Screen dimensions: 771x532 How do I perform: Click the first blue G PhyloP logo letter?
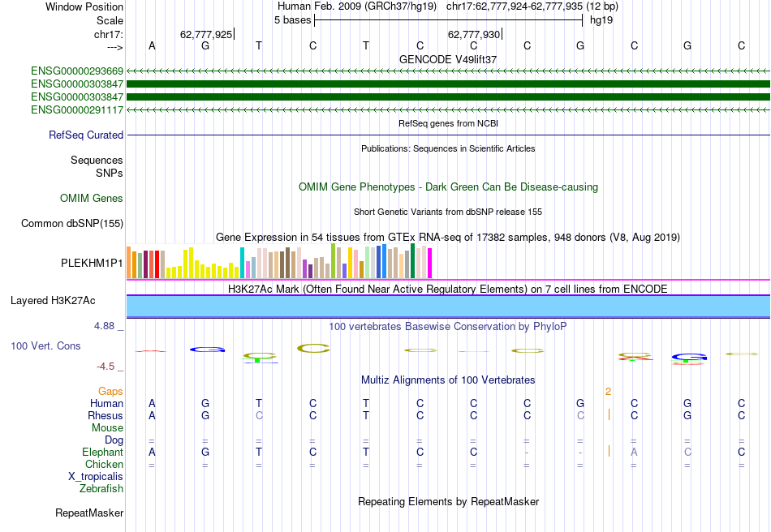(208, 350)
